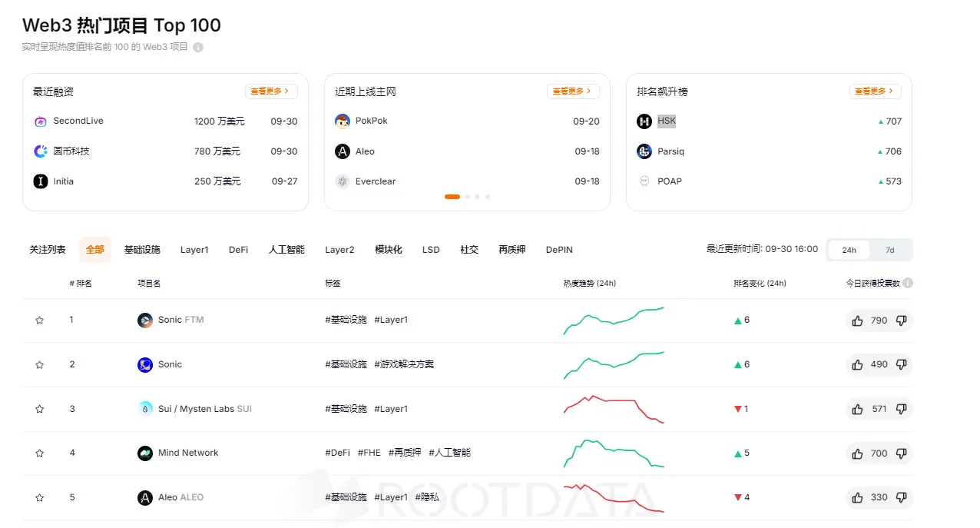
Task: Add Aleo to watchlist via star
Action: 39,498
